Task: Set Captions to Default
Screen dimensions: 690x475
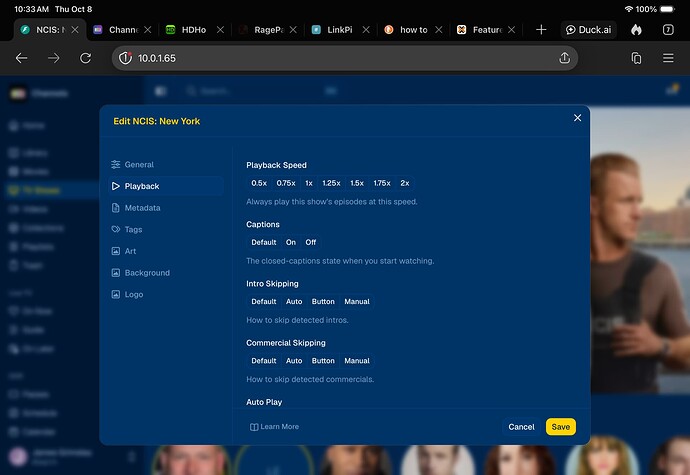Action: coord(264,243)
